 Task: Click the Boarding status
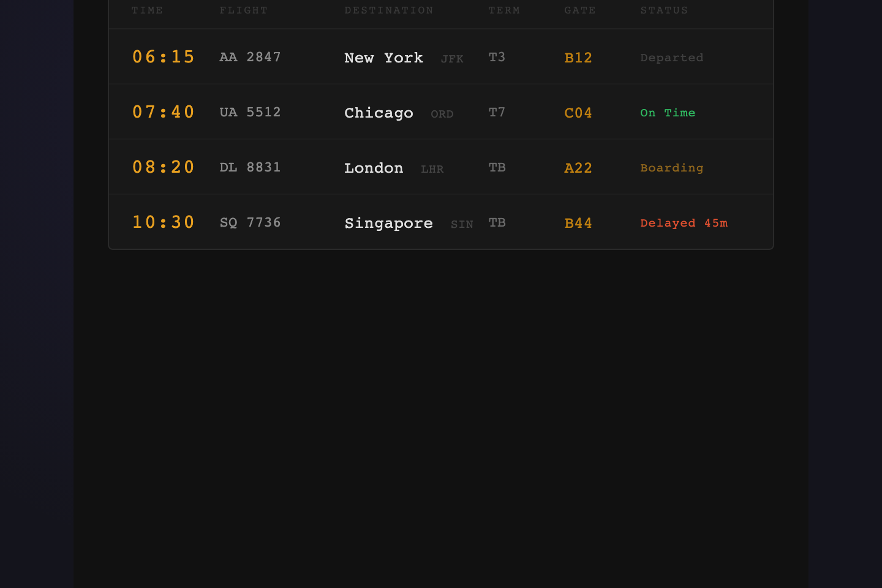coord(672,168)
